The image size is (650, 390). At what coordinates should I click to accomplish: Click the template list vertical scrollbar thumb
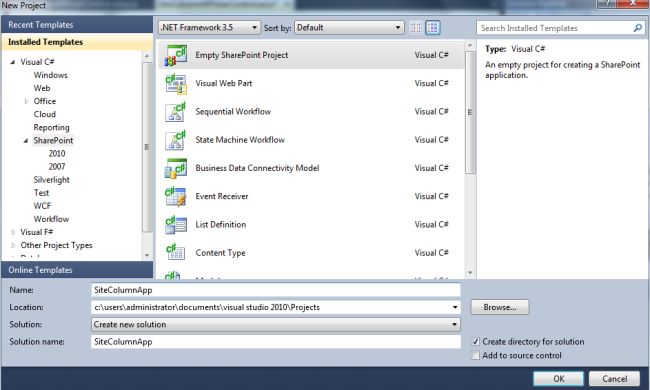coord(470,112)
